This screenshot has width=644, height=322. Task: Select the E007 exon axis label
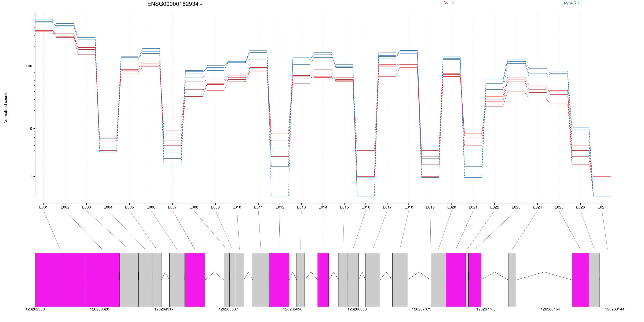coord(172,207)
